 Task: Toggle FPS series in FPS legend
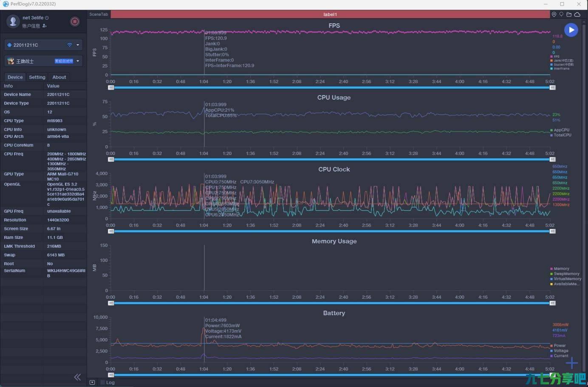(554, 56)
